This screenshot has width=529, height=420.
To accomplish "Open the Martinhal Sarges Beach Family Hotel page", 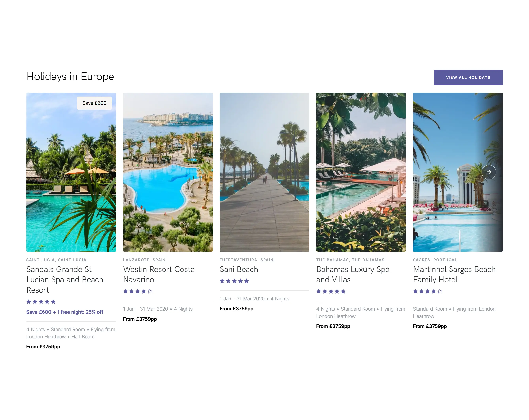I will [x=454, y=274].
